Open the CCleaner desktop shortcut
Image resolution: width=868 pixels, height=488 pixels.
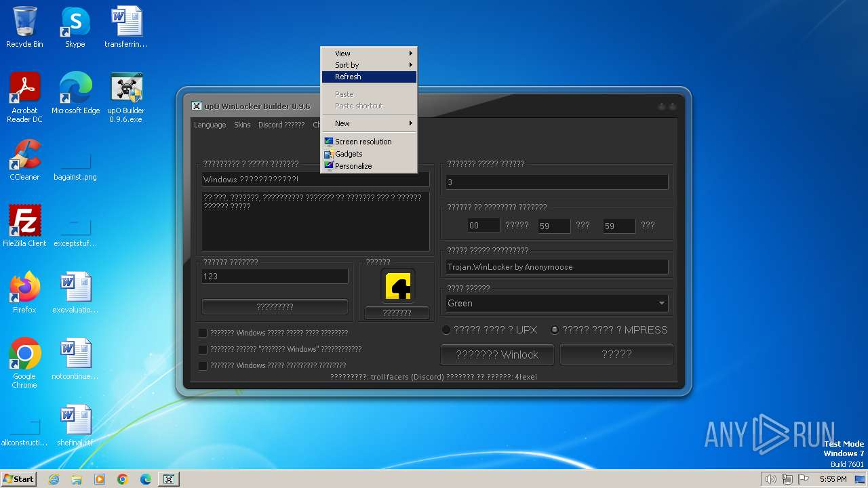point(24,160)
